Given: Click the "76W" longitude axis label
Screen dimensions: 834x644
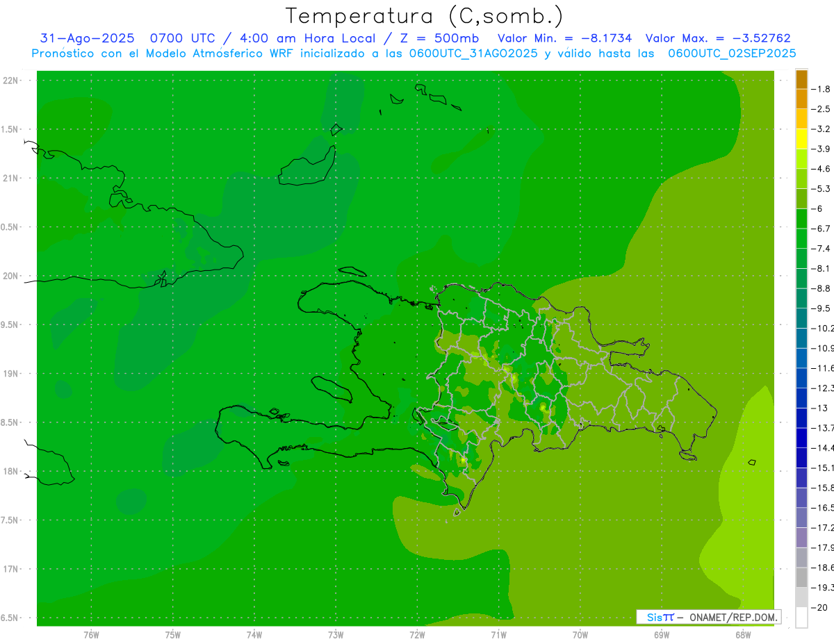Looking at the screenshot, I should [x=91, y=634].
